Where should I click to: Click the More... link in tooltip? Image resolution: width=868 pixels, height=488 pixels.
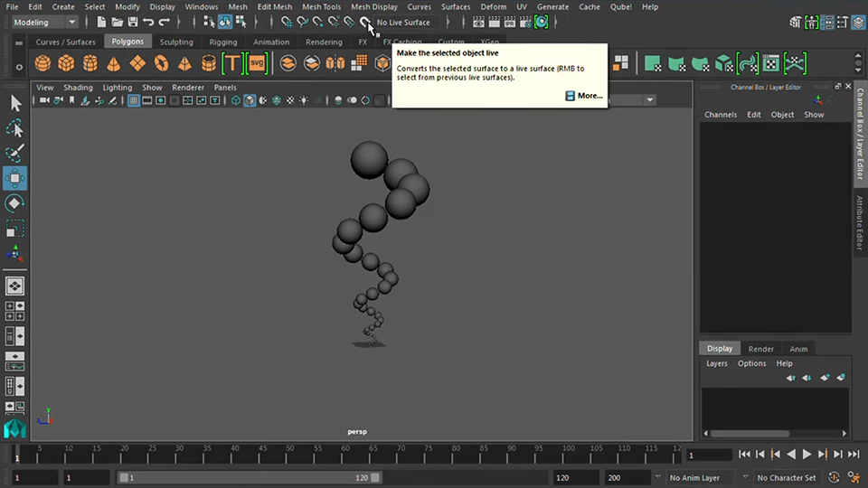[583, 96]
